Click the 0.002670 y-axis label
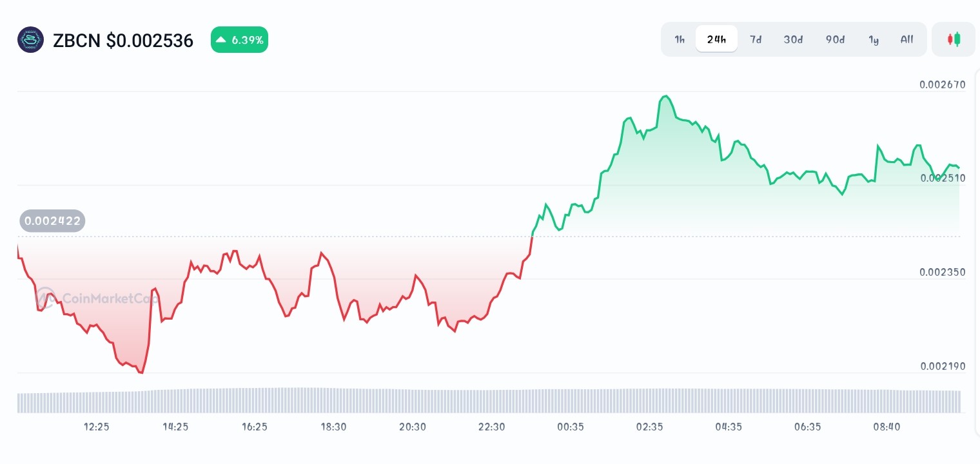 coord(943,84)
